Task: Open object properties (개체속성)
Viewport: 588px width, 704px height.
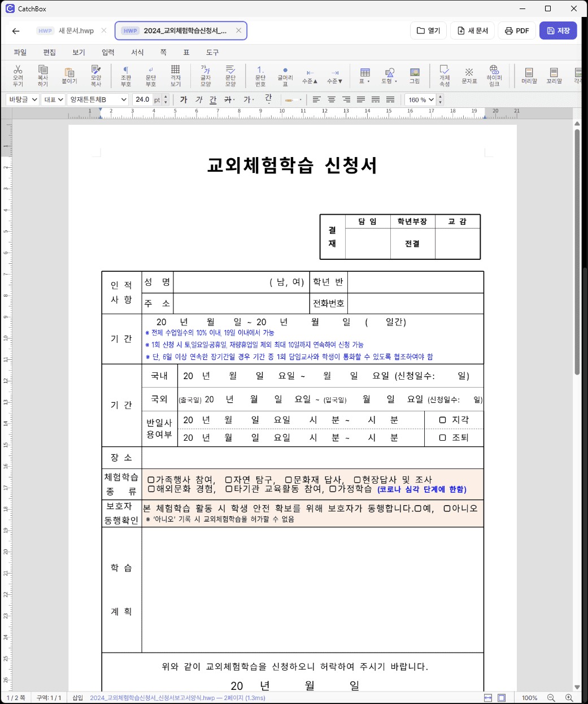Action: point(445,76)
